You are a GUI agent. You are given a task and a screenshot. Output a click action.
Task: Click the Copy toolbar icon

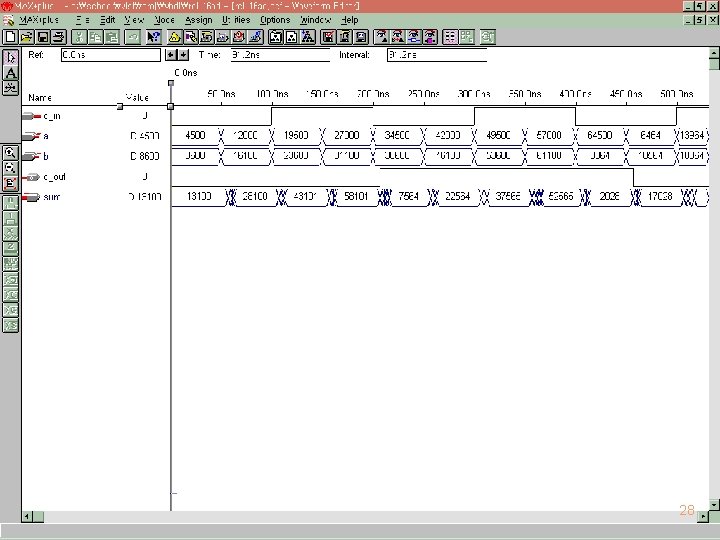[96, 37]
